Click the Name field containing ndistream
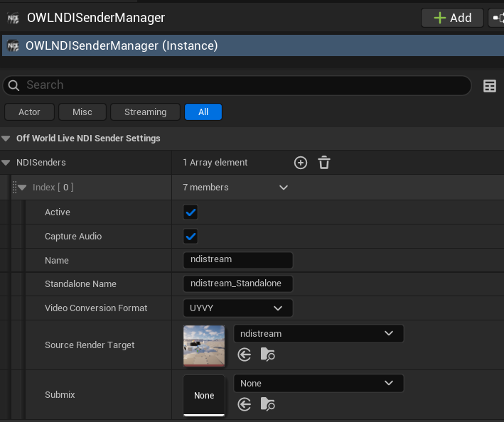504x422 pixels. pos(238,260)
